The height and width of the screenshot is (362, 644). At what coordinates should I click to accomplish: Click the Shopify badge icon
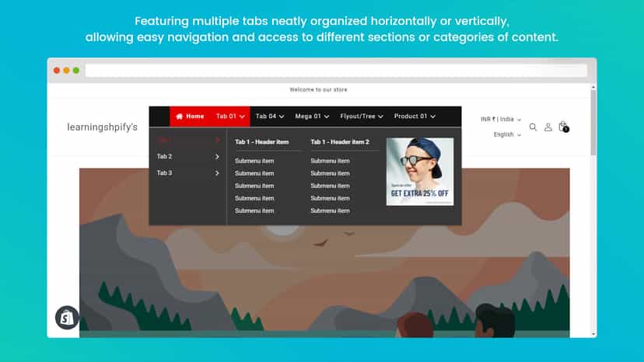(67, 317)
